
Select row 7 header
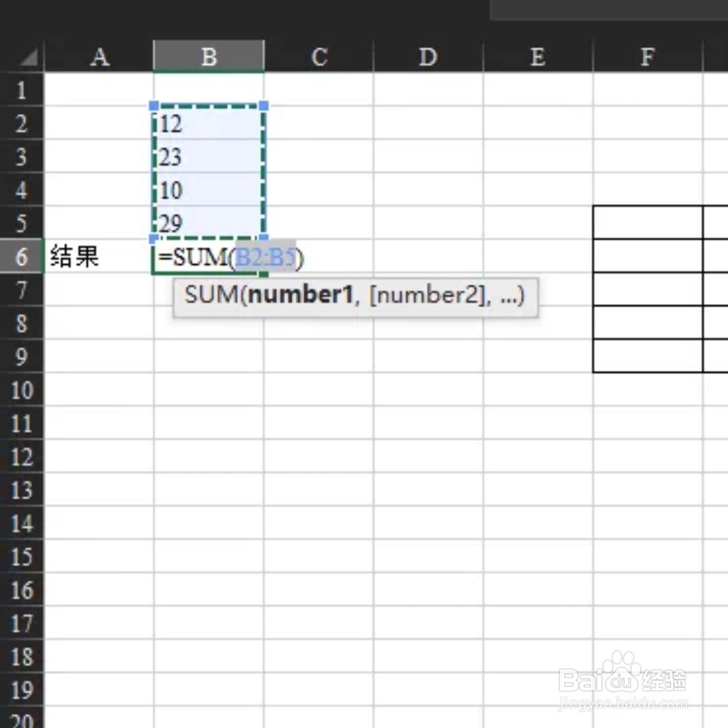22,290
